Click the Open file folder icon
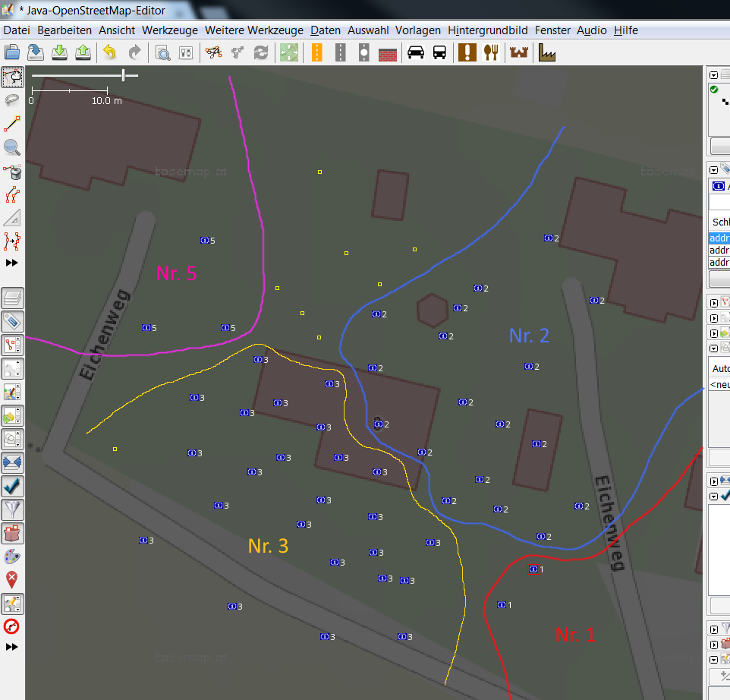The height and width of the screenshot is (700, 730). pyautogui.click(x=12, y=52)
